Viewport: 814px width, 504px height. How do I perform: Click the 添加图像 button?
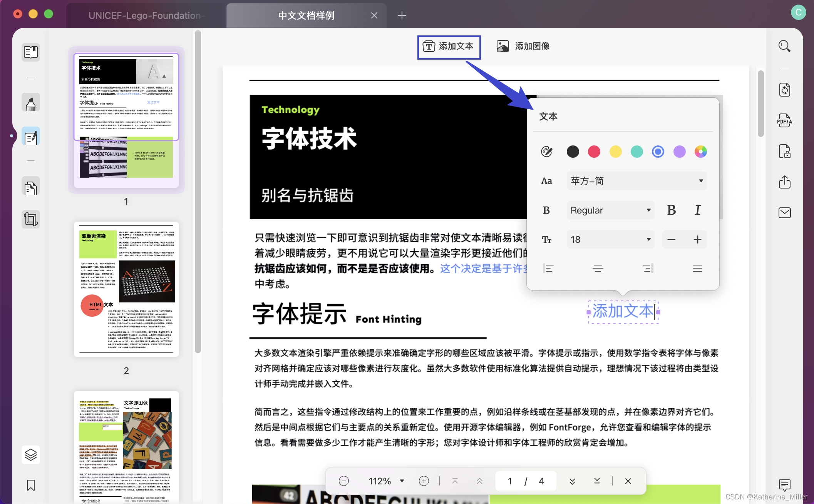pos(523,46)
